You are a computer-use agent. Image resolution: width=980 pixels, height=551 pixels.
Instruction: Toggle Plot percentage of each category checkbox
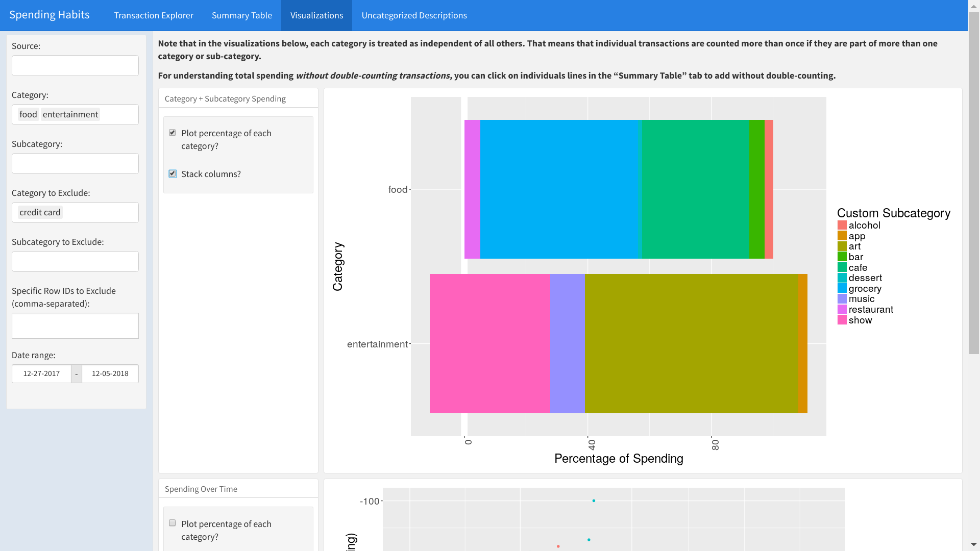(173, 132)
